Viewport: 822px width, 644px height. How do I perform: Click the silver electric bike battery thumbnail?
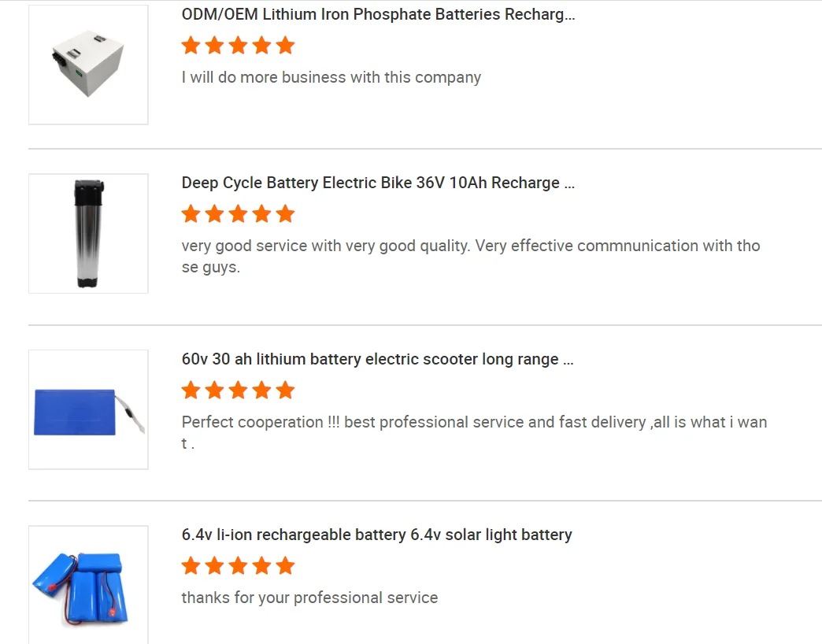88,233
